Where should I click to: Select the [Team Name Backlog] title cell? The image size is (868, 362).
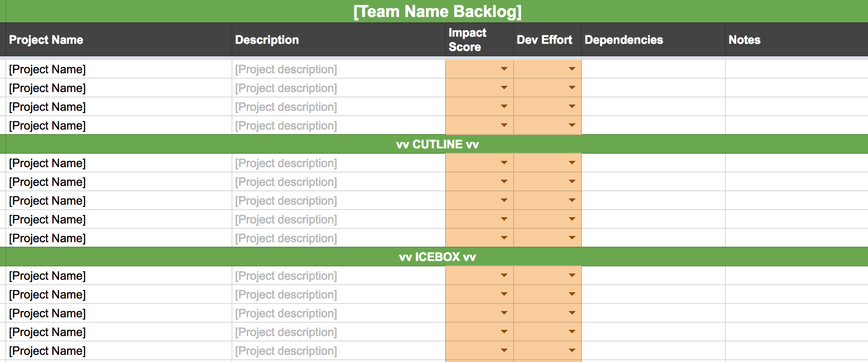coord(437,11)
